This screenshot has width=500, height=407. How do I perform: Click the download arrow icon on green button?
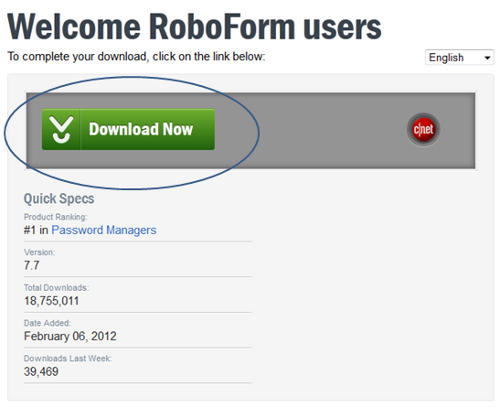61,129
